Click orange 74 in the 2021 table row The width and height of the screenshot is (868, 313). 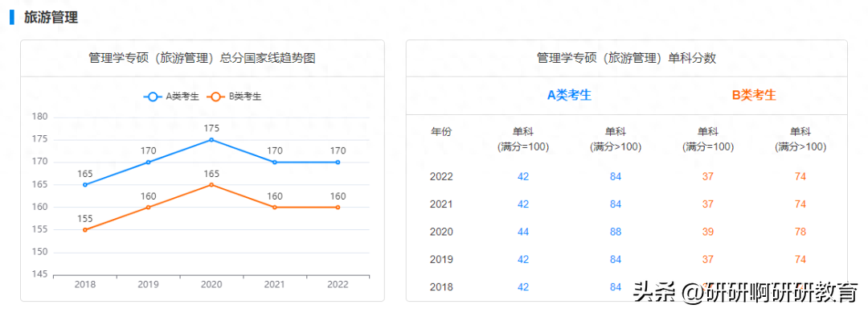coord(800,204)
